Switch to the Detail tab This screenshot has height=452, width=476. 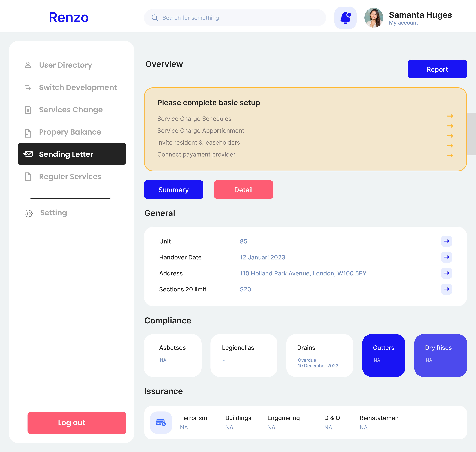[x=243, y=190]
